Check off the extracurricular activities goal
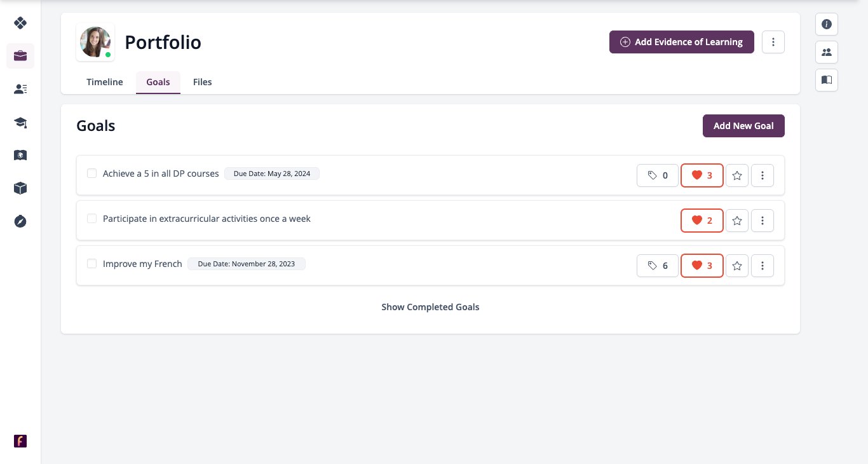This screenshot has width=868, height=464. 92,219
